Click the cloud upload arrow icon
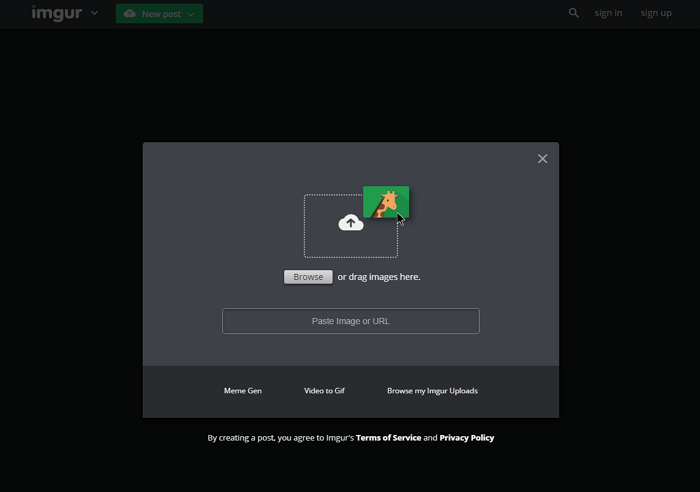This screenshot has width=700, height=492. pos(350,223)
